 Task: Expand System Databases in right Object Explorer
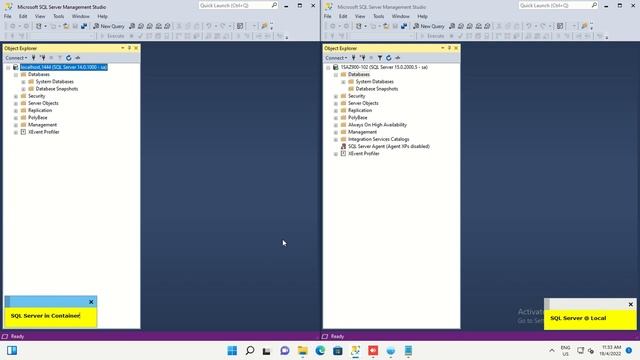[343, 82]
